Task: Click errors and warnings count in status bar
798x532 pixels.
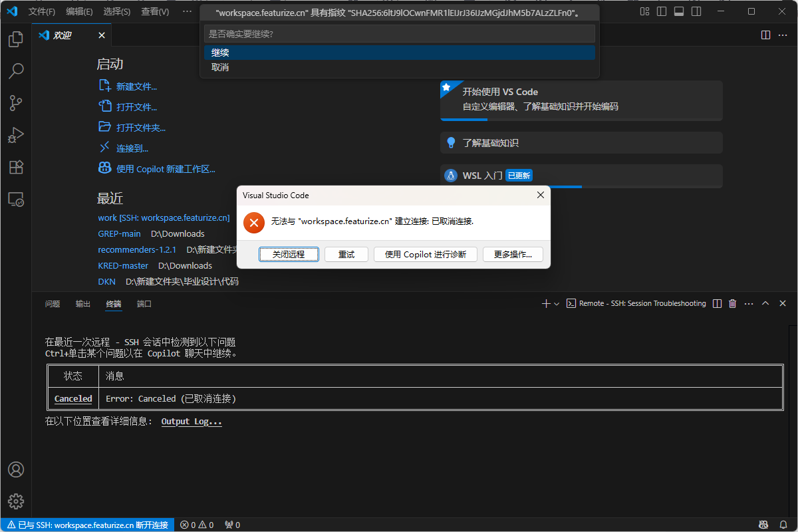Action: tap(197, 525)
